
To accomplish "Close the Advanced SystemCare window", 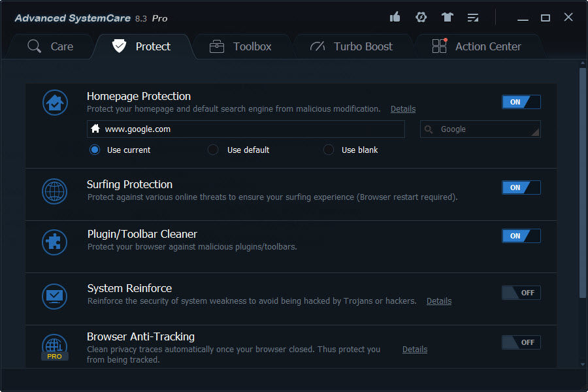I will pyautogui.click(x=568, y=17).
